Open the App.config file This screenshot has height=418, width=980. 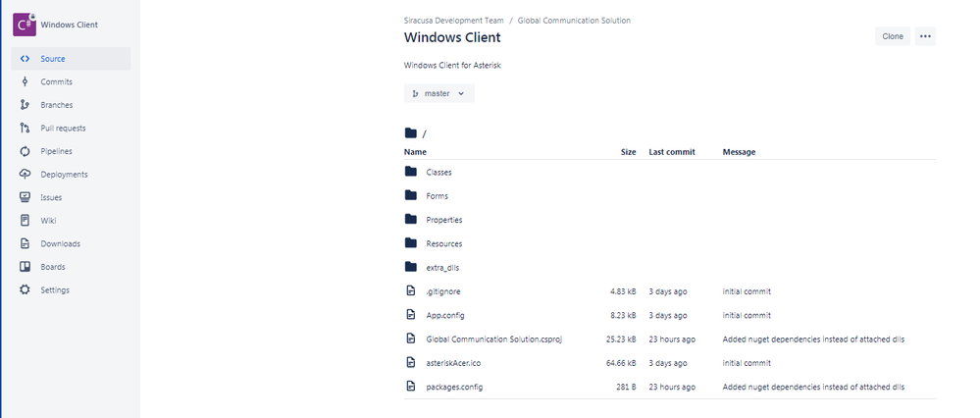[x=445, y=315]
